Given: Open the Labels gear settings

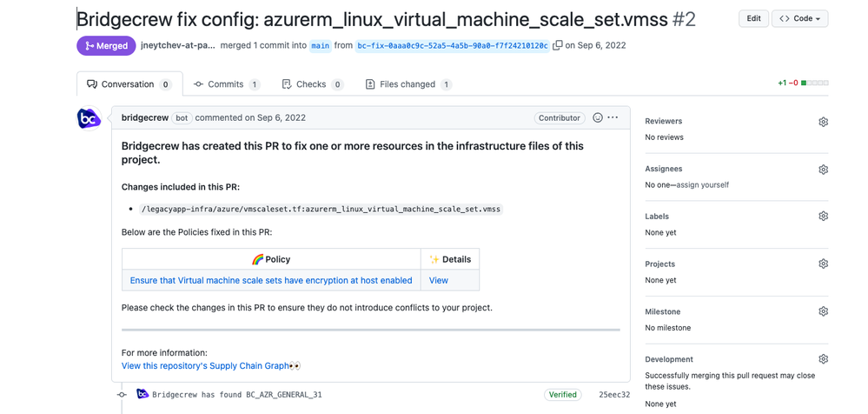Looking at the screenshot, I should pyautogui.click(x=823, y=217).
